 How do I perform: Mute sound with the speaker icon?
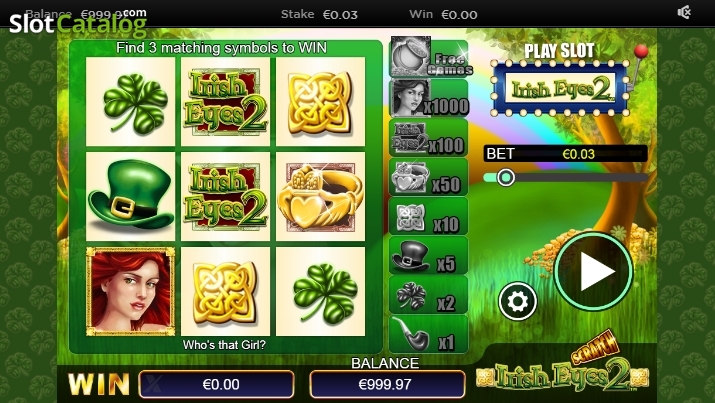click(x=684, y=12)
